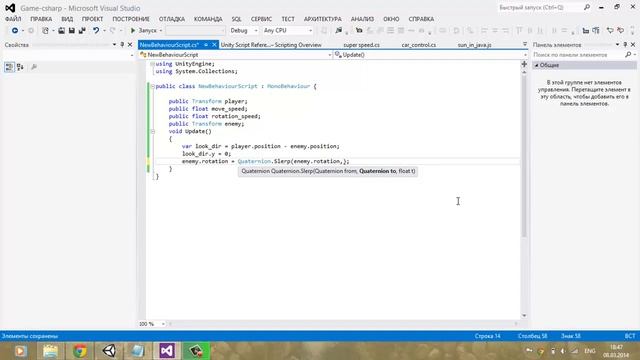The image size is (640, 360).
Task: Click the green Start (Запуск) button
Action: pyautogui.click(x=144, y=31)
